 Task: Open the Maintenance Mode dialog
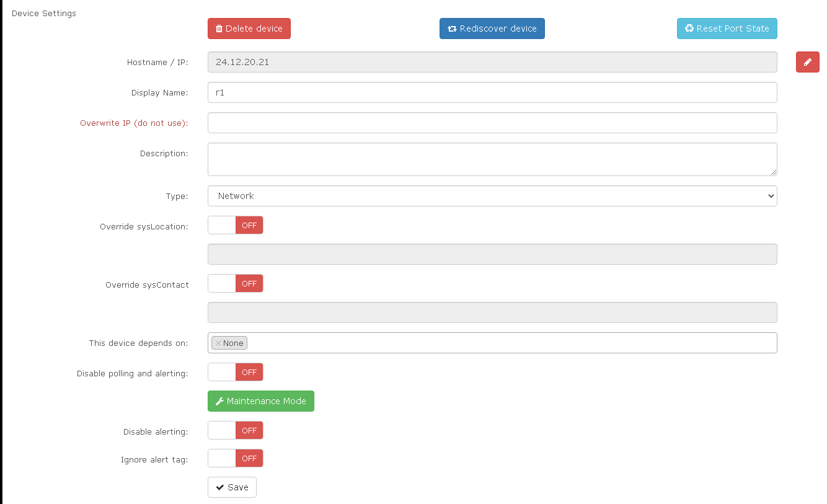tap(260, 401)
